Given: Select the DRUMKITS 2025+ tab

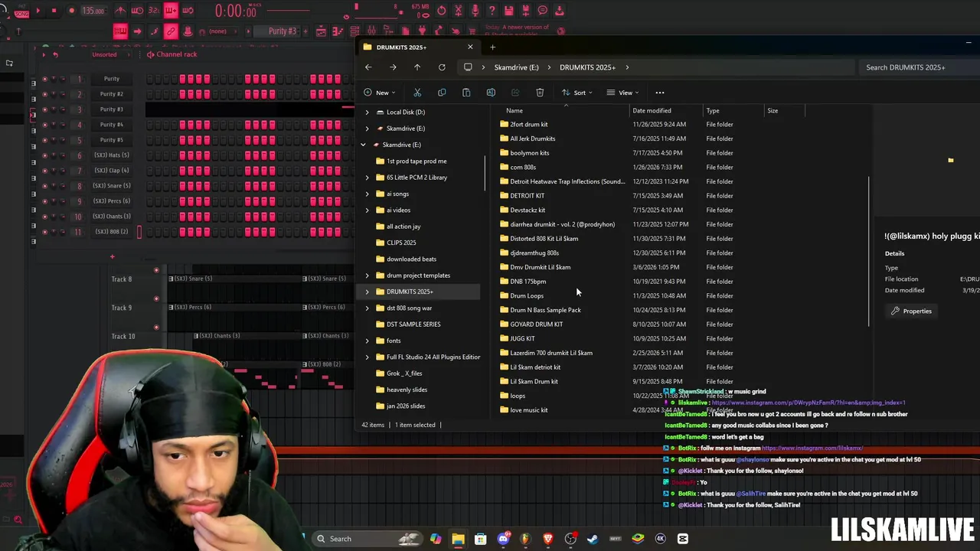Looking at the screenshot, I should pos(417,47).
